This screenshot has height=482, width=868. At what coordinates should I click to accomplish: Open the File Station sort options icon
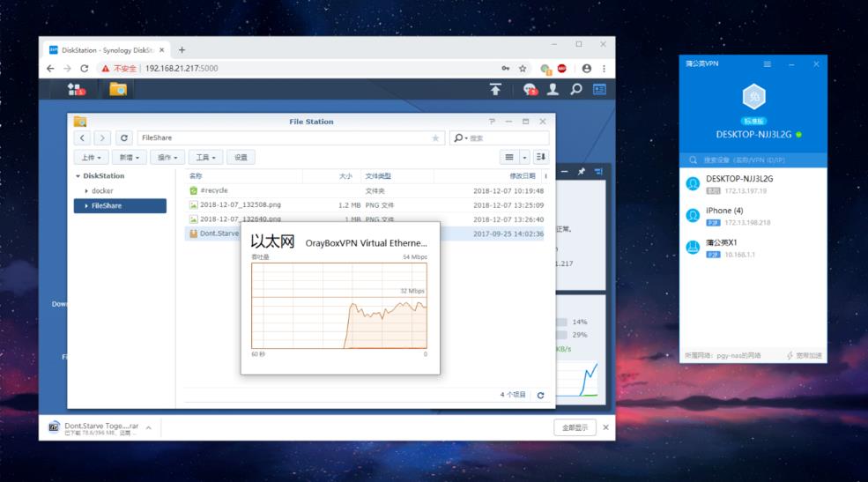(x=541, y=157)
